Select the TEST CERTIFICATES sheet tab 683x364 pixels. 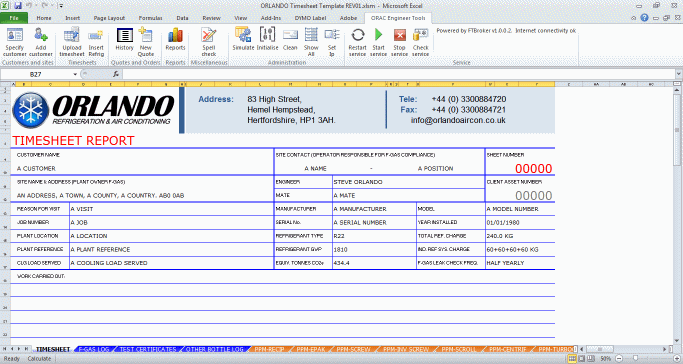[148, 349]
